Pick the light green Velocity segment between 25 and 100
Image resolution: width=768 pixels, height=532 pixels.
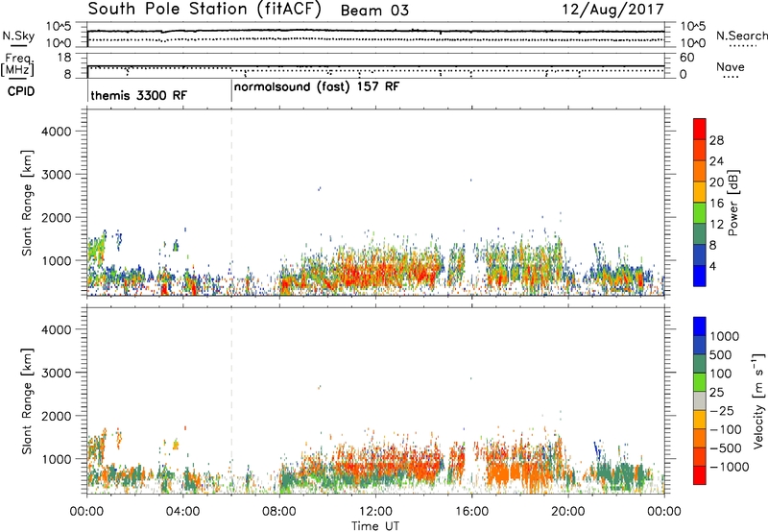click(x=700, y=382)
